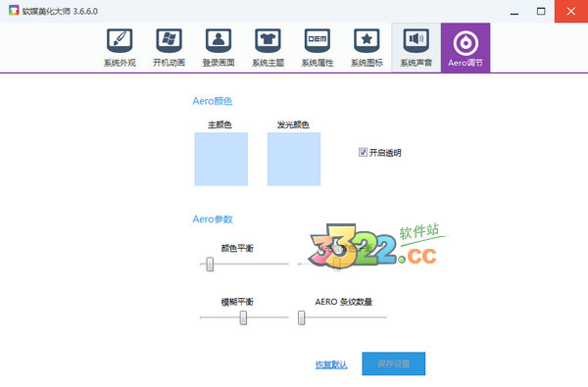Pick the 发光颜色 glow color swatch
Viewport: 588px width, 387px height.
coord(294,159)
